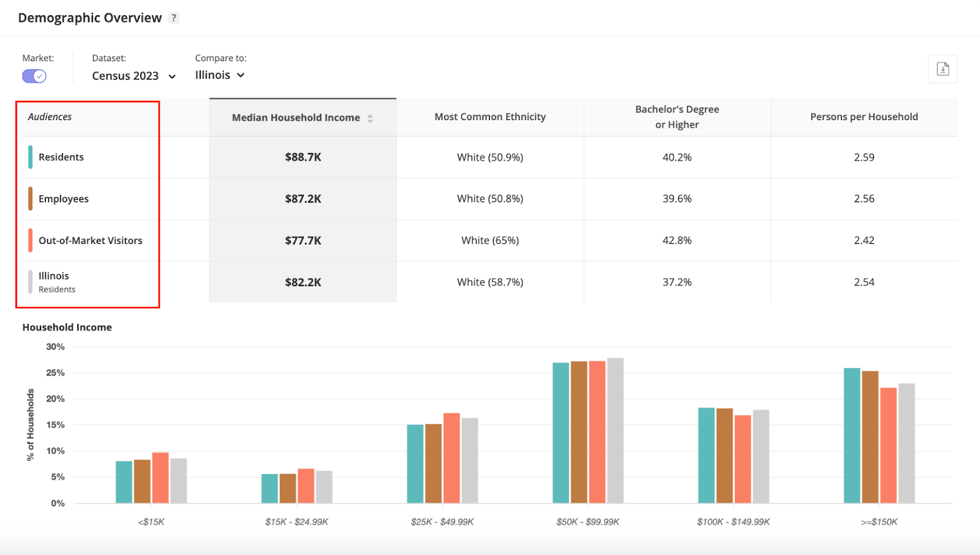Click the teal Residents bar in $50K - $99.99K
980x555 pixels.
pyautogui.click(x=561, y=433)
